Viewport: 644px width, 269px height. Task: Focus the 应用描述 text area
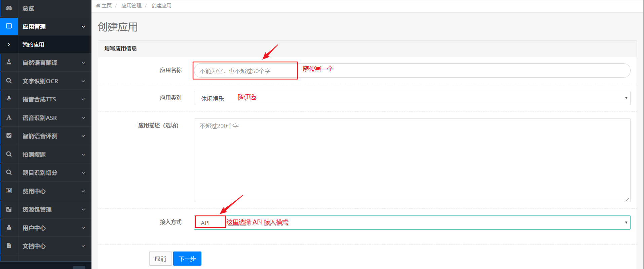click(412, 160)
